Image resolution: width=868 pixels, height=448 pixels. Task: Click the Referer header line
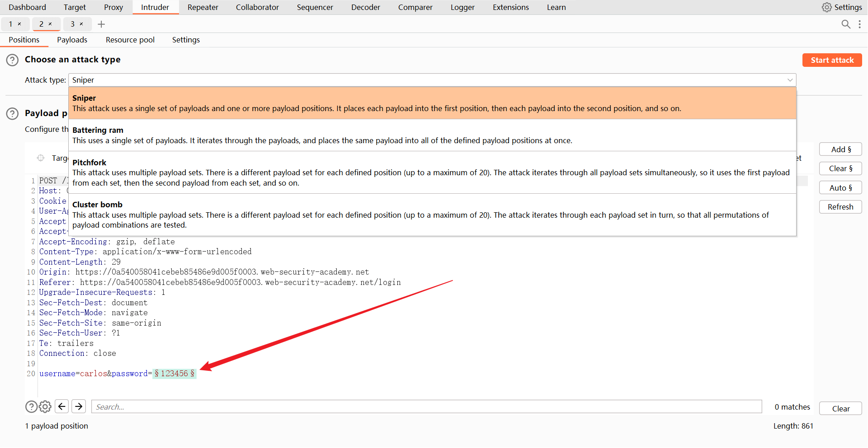click(x=220, y=282)
